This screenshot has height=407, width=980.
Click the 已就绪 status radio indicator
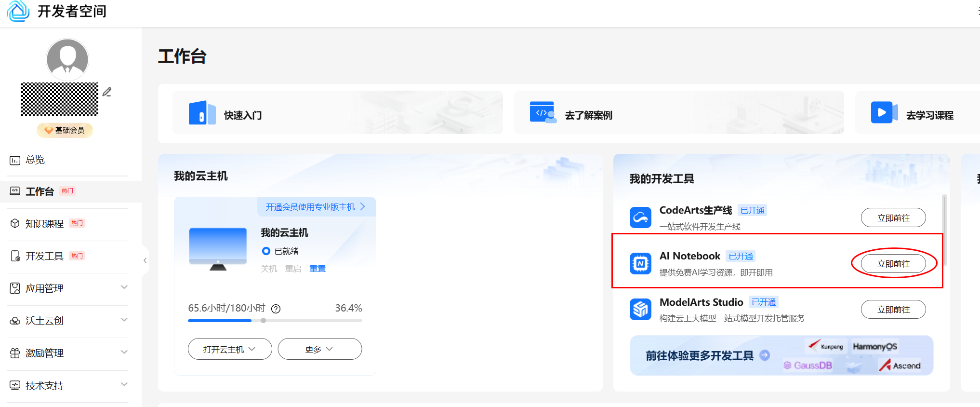(x=266, y=251)
